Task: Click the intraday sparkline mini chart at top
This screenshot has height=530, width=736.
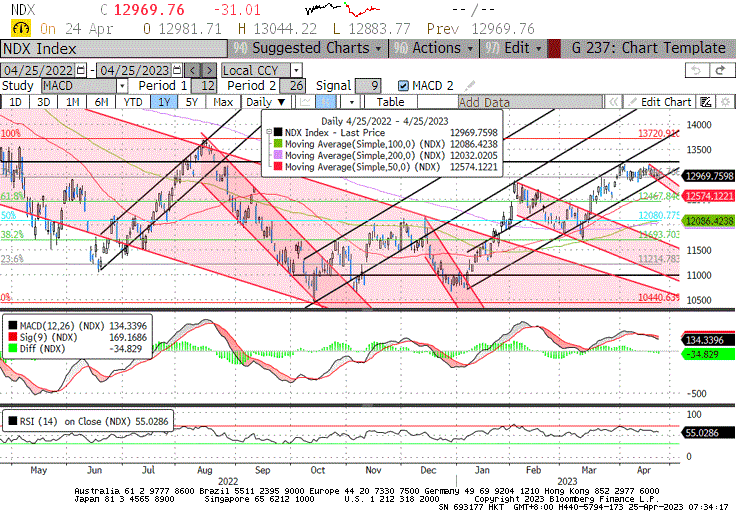Action: [x=343, y=9]
